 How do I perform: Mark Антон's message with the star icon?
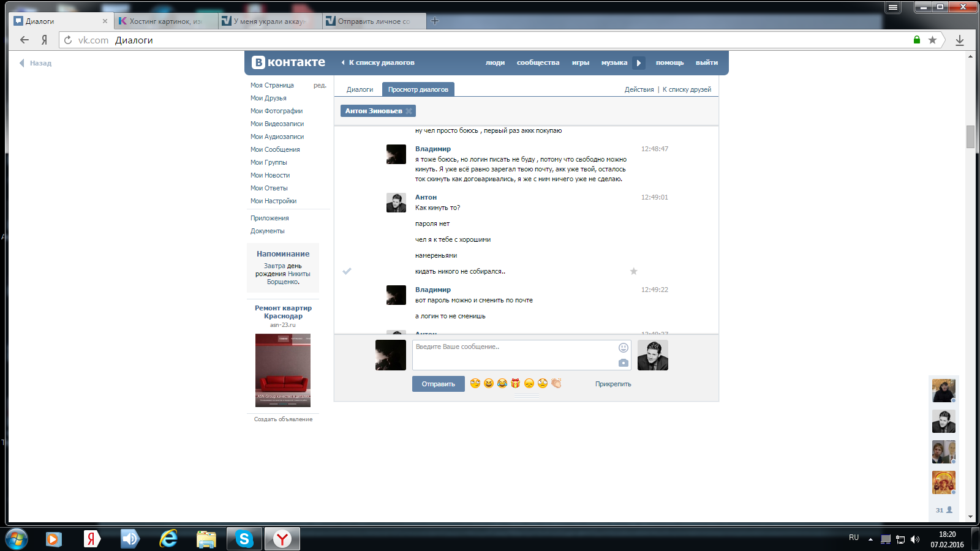coord(634,271)
